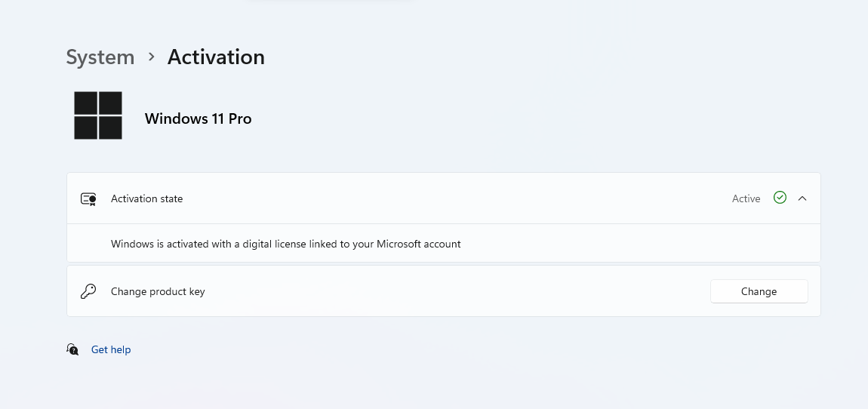Click "Microsoft account" in the license message
868x409 pixels.
coord(418,244)
